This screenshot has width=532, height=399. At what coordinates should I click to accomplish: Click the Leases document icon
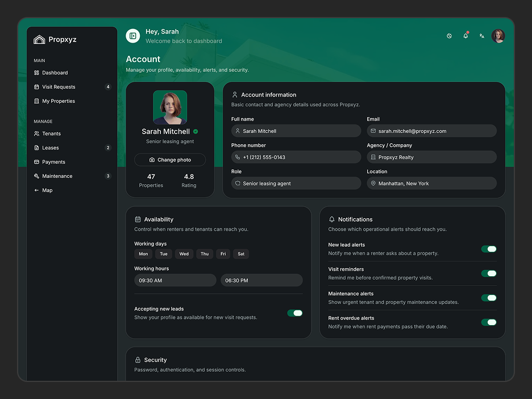pyautogui.click(x=36, y=148)
